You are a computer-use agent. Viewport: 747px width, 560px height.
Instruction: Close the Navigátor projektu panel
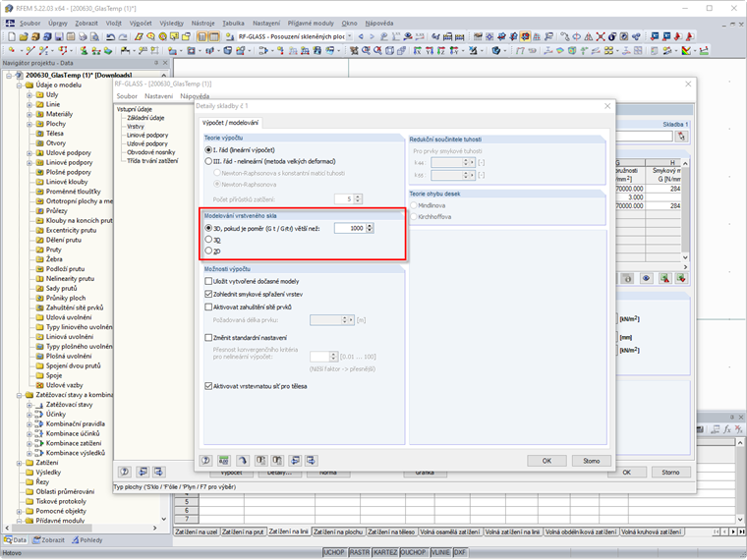click(x=165, y=63)
